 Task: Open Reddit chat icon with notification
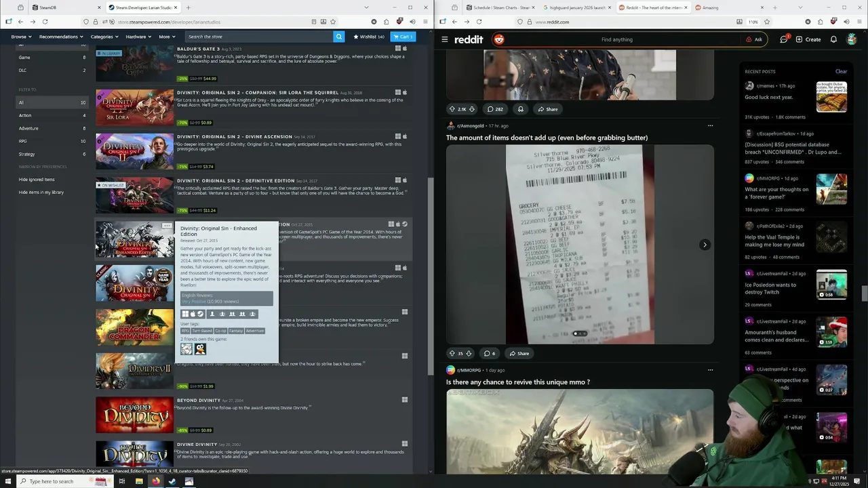coord(784,39)
